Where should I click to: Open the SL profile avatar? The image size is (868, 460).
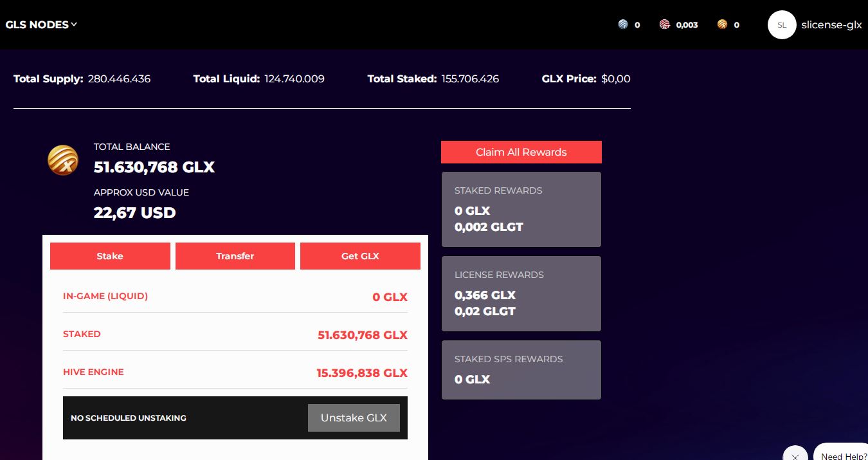[x=782, y=25]
